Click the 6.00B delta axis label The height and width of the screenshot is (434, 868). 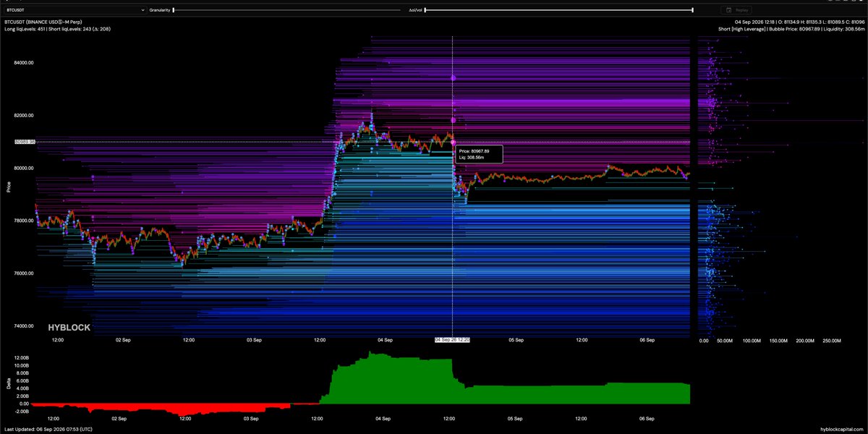point(22,380)
